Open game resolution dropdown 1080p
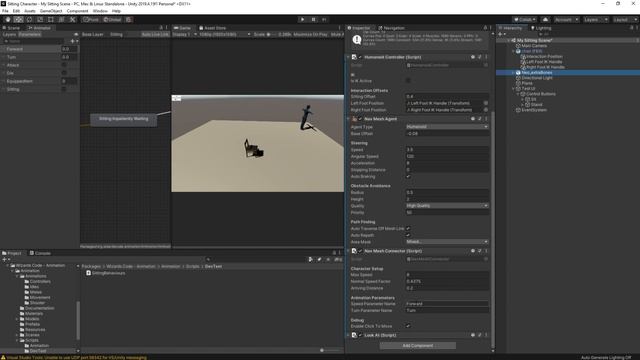 tap(224, 34)
